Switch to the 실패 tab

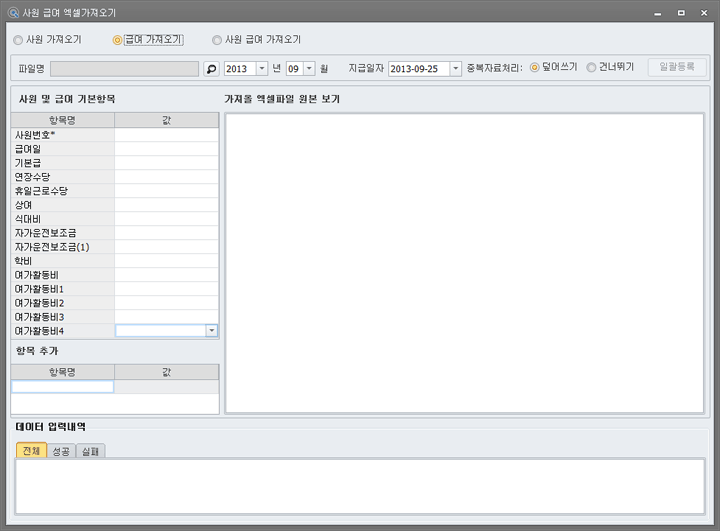(91, 451)
